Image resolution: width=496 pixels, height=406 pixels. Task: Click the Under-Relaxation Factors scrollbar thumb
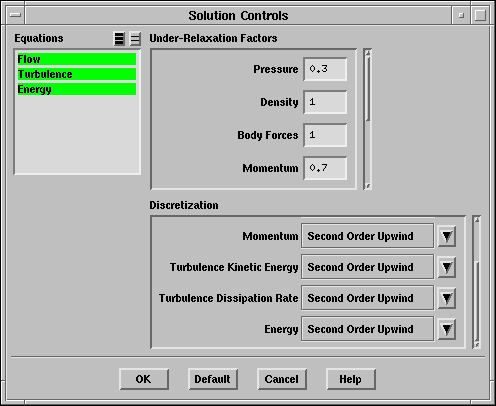tap(368, 89)
